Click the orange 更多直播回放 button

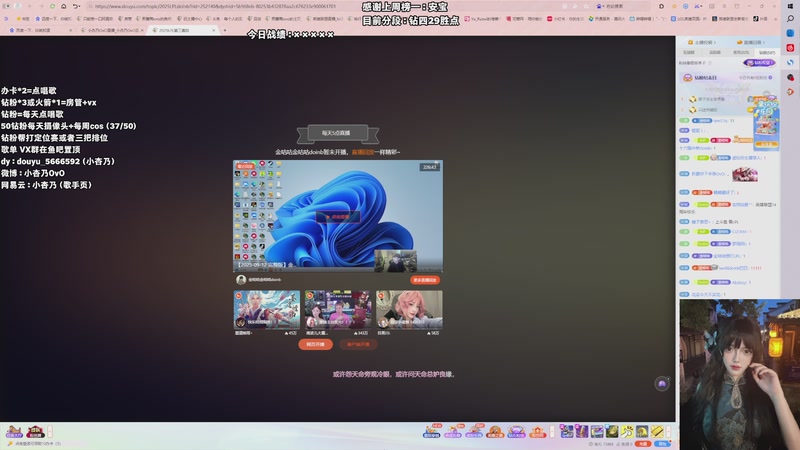tap(425, 280)
